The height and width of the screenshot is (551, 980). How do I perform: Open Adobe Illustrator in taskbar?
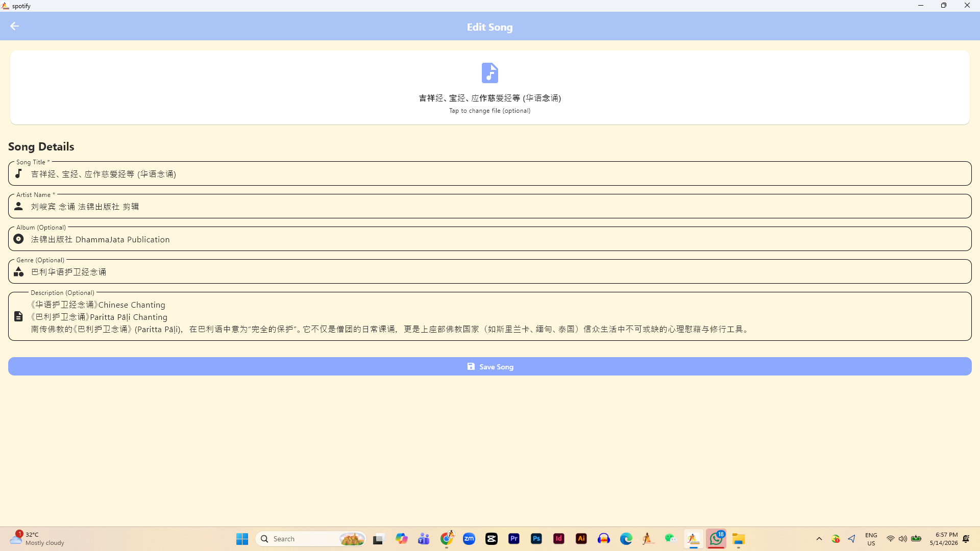click(x=581, y=539)
